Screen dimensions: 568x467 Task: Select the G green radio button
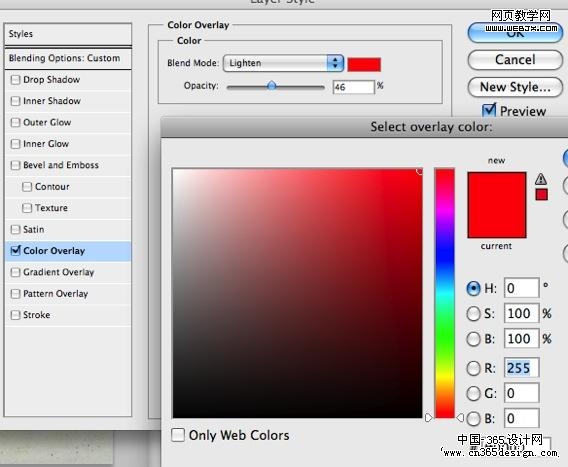[x=473, y=393]
